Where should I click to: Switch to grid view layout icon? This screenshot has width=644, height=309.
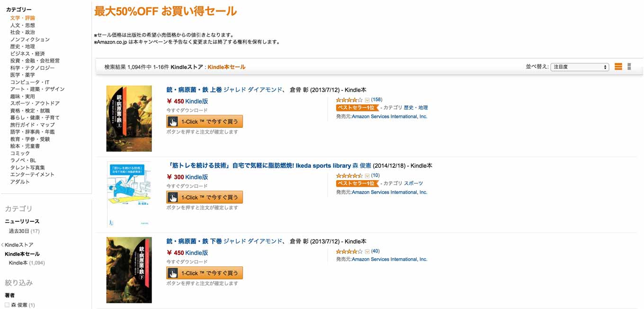pyautogui.click(x=629, y=67)
